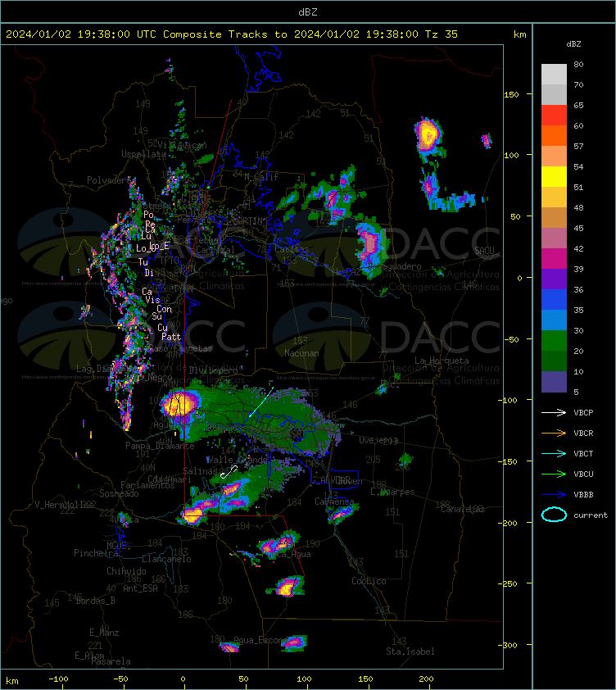Image resolution: width=616 pixels, height=690 pixels.
Task: Click the La Horqueta map label
Action: (x=442, y=361)
